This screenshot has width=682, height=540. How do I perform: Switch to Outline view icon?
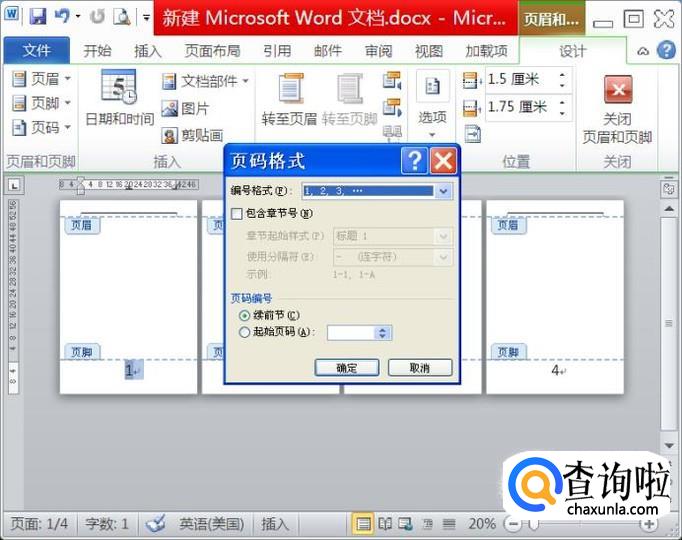point(428,524)
